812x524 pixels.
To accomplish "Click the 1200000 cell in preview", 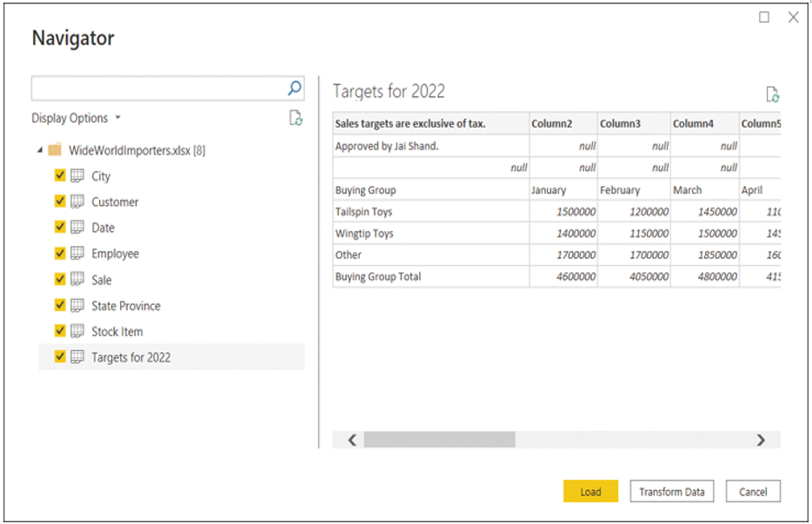I will pyautogui.click(x=634, y=212).
